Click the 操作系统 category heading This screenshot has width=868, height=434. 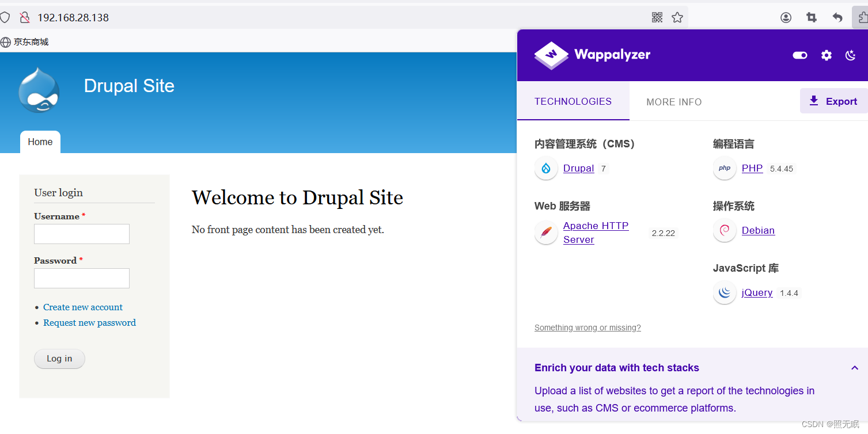coord(733,206)
